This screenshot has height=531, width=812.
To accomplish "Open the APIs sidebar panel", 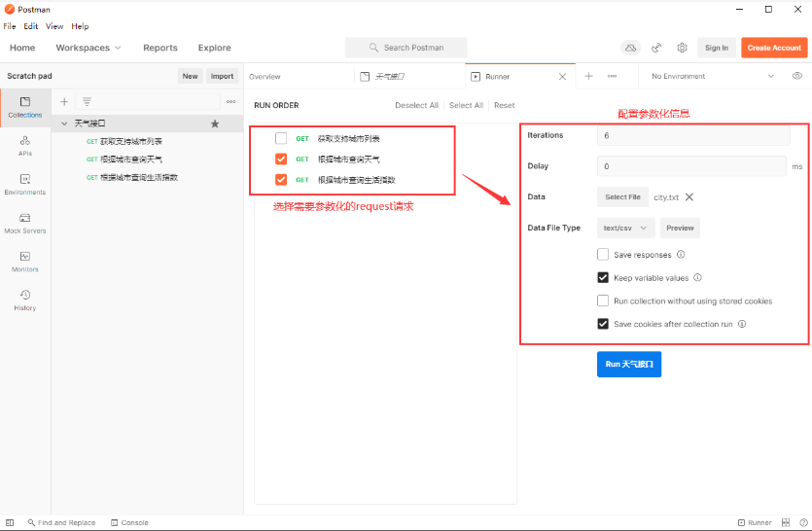I will 25,146.
